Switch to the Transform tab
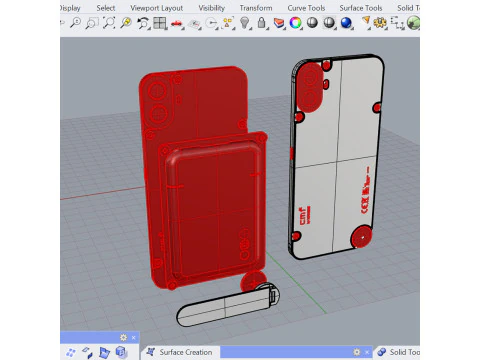480x360 pixels. click(256, 8)
